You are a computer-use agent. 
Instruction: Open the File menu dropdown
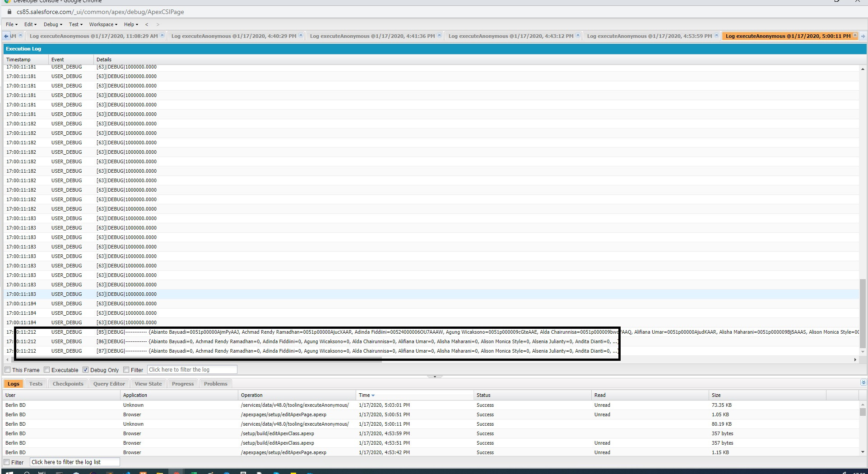click(12, 24)
